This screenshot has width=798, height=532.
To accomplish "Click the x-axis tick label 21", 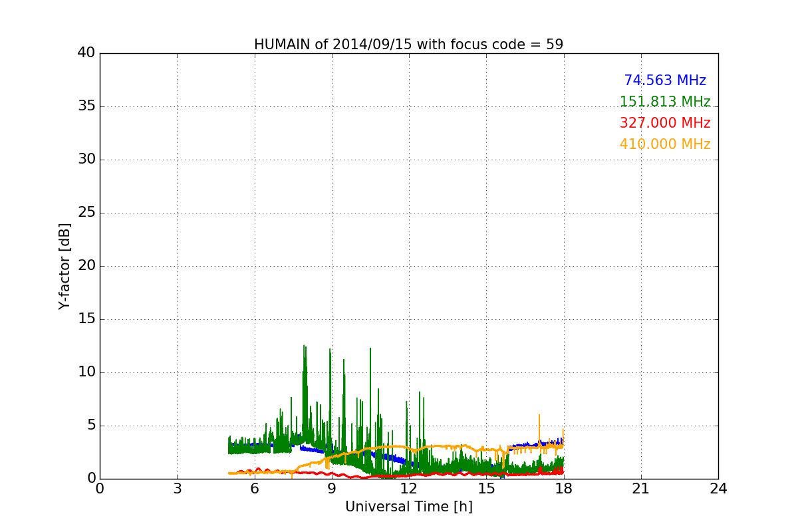I will [640, 489].
